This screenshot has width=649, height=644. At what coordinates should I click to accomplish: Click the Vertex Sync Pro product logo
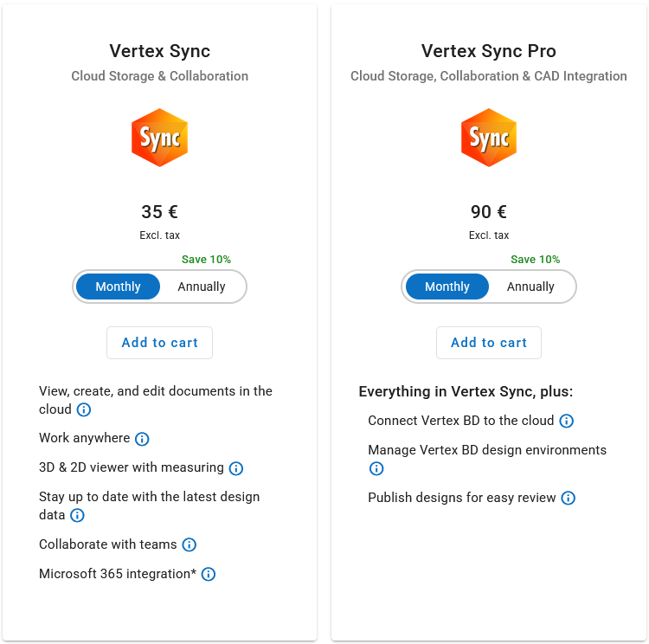[489, 138]
